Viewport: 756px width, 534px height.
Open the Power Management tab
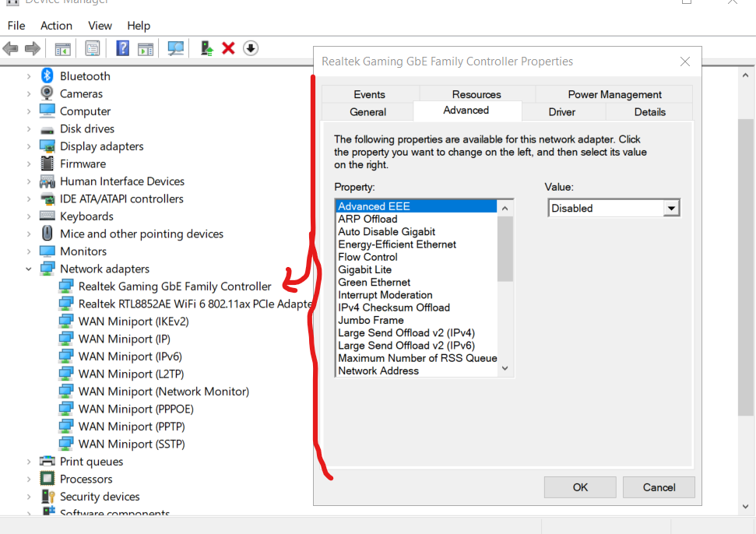(x=614, y=94)
